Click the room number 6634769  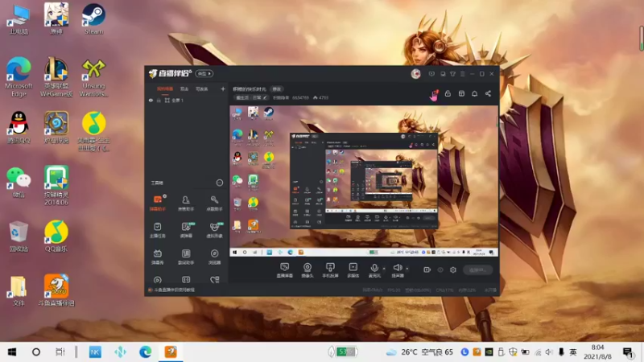point(300,97)
